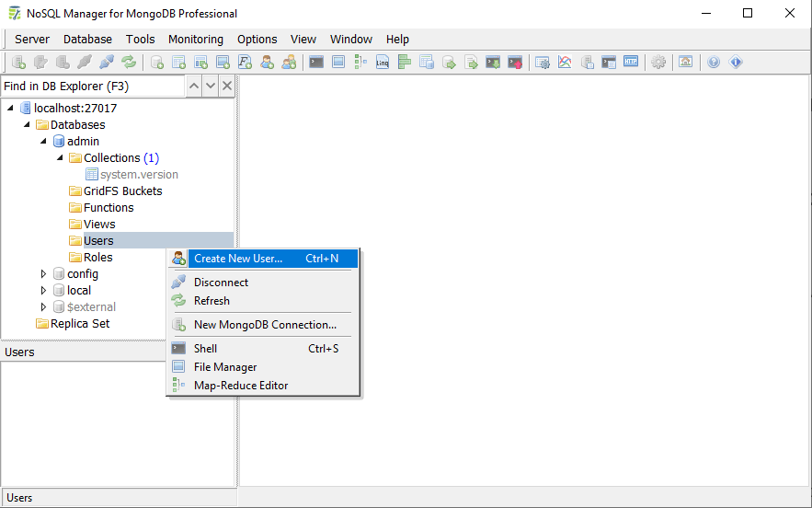Click the blue plug Disconnect toolbar icon
812x508 pixels.
(x=107, y=63)
